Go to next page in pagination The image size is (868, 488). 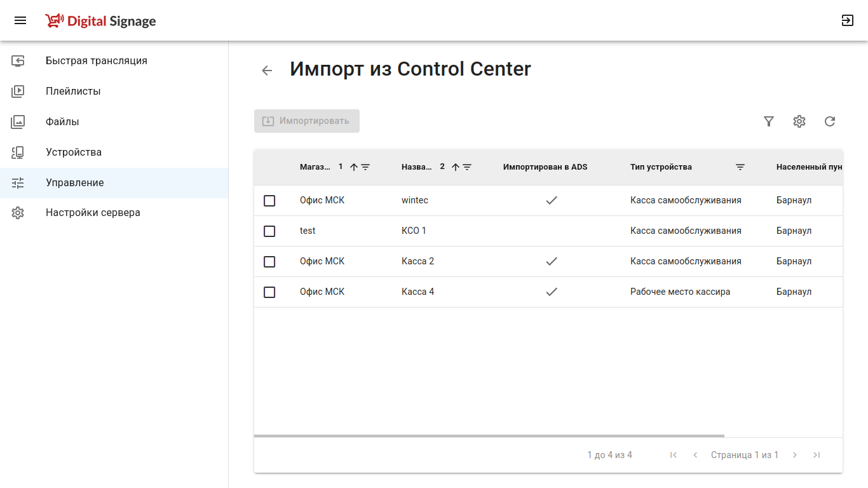click(795, 455)
